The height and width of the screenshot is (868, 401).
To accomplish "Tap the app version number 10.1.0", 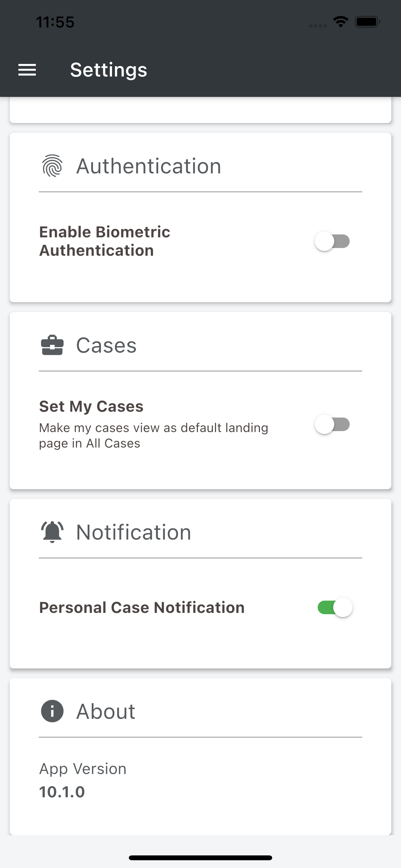I will pyautogui.click(x=62, y=792).
